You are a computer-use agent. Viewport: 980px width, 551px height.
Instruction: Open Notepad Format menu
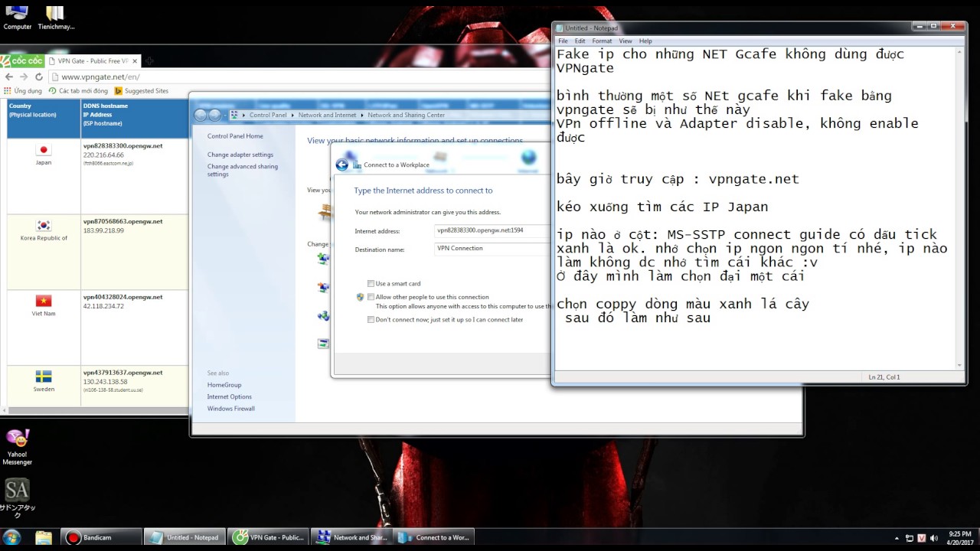click(602, 41)
